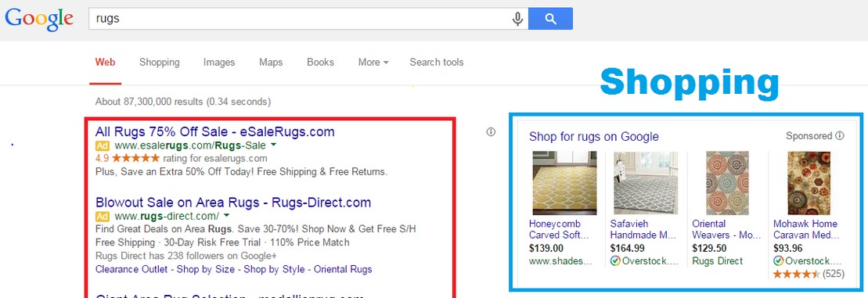Click the $129.50 price

[709, 248]
